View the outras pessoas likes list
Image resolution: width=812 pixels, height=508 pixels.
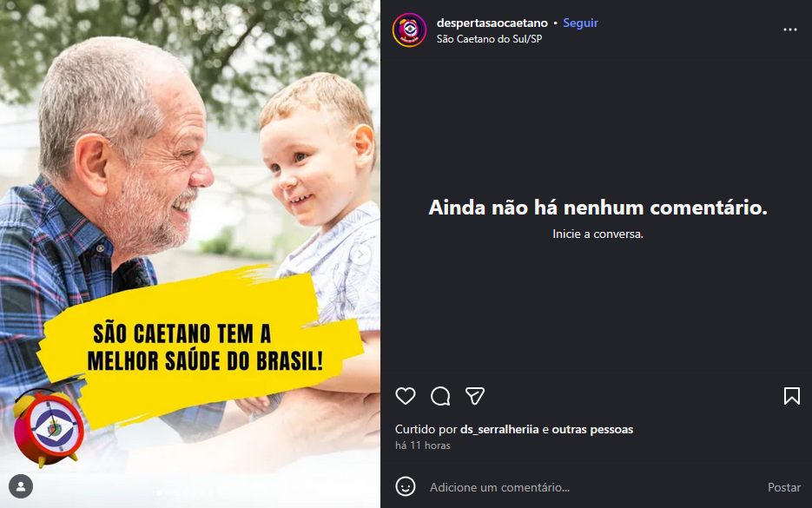point(592,429)
